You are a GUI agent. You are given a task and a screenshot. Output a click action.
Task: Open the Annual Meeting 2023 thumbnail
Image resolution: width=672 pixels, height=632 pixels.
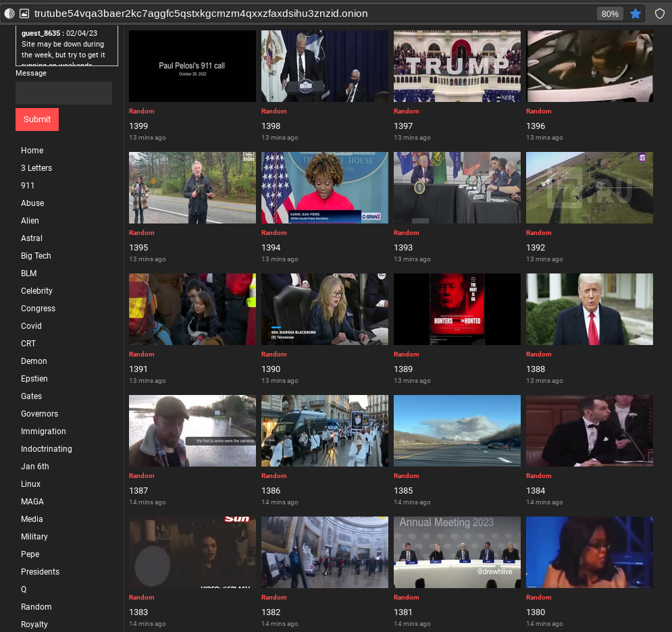457,552
